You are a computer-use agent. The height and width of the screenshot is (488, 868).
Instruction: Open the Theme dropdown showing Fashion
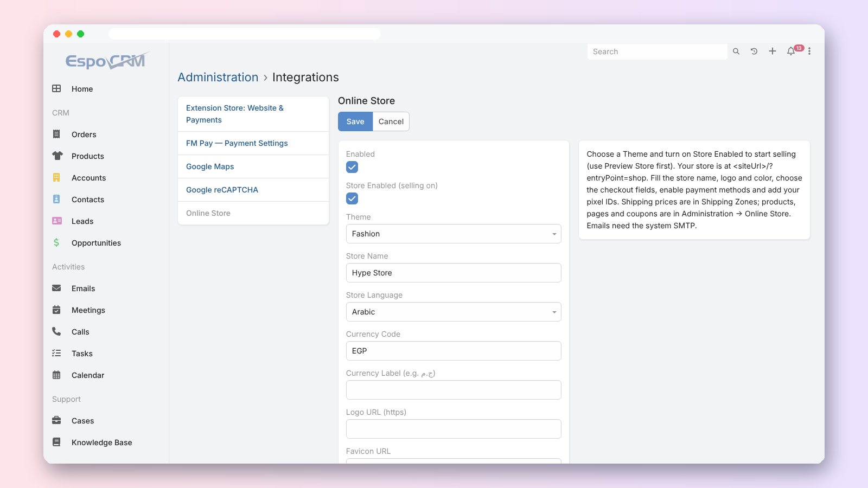point(454,234)
